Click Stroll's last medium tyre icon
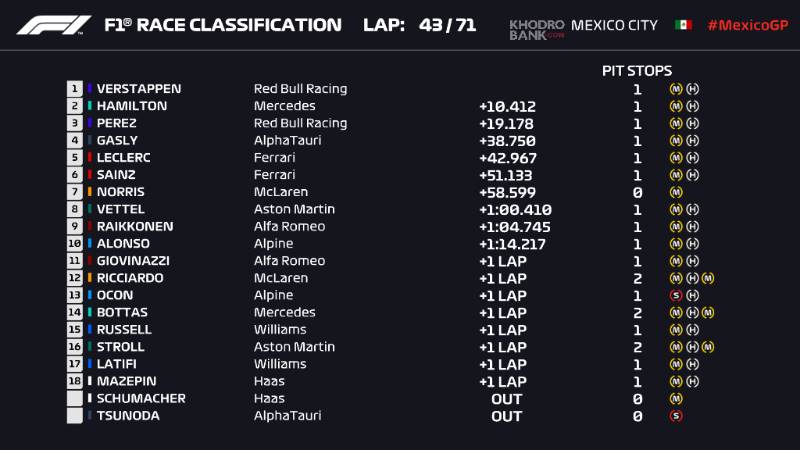The image size is (800, 450). coord(708,347)
